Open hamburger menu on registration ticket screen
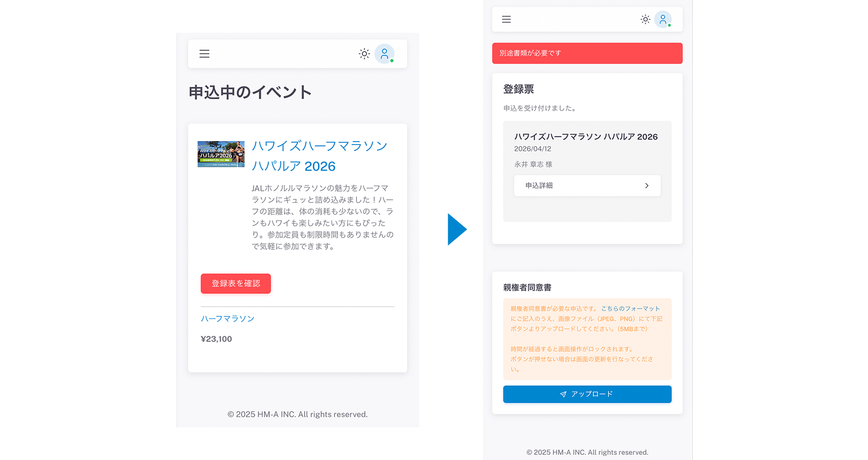The height and width of the screenshot is (460, 868). pos(507,19)
